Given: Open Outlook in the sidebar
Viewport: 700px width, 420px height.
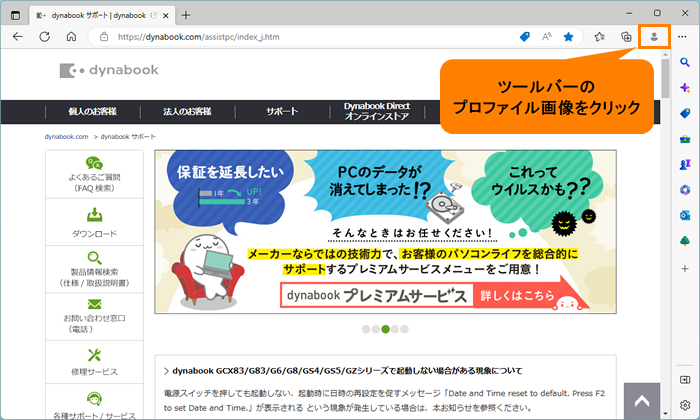Looking at the screenshot, I should click(685, 216).
